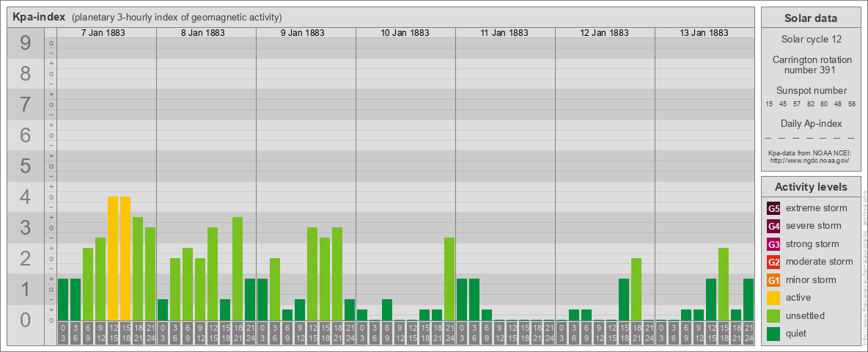Click the 12-15 bar on 9 Jan 1883

(x=312, y=274)
